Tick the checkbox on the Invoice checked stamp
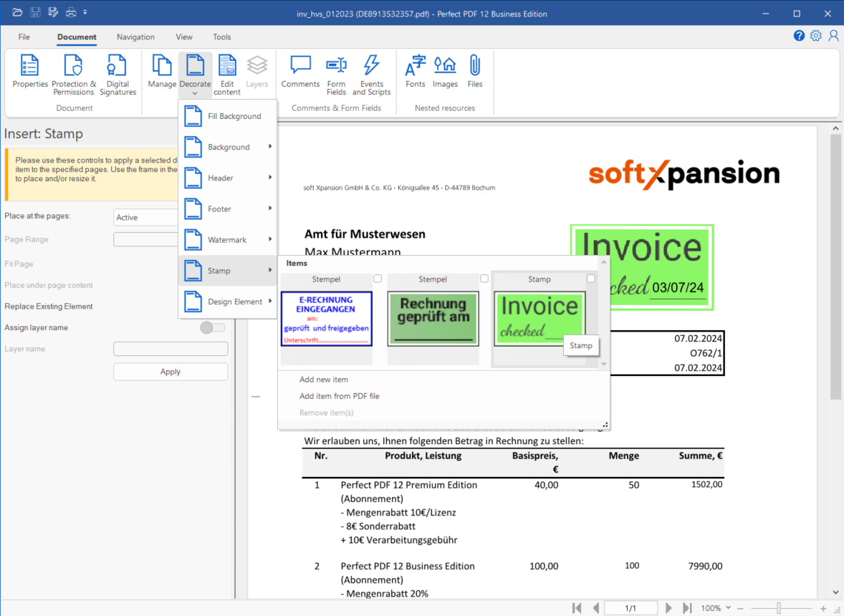The width and height of the screenshot is (844, 616). 591,279
